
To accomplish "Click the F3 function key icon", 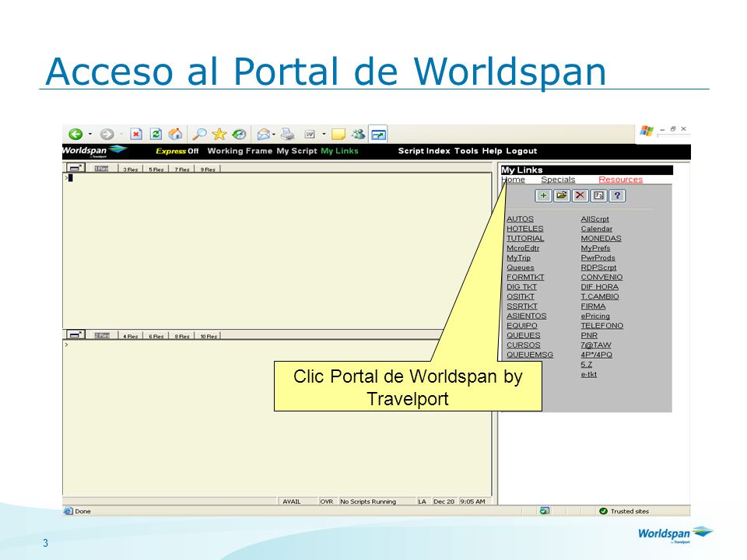I will (x=598, y=196).
